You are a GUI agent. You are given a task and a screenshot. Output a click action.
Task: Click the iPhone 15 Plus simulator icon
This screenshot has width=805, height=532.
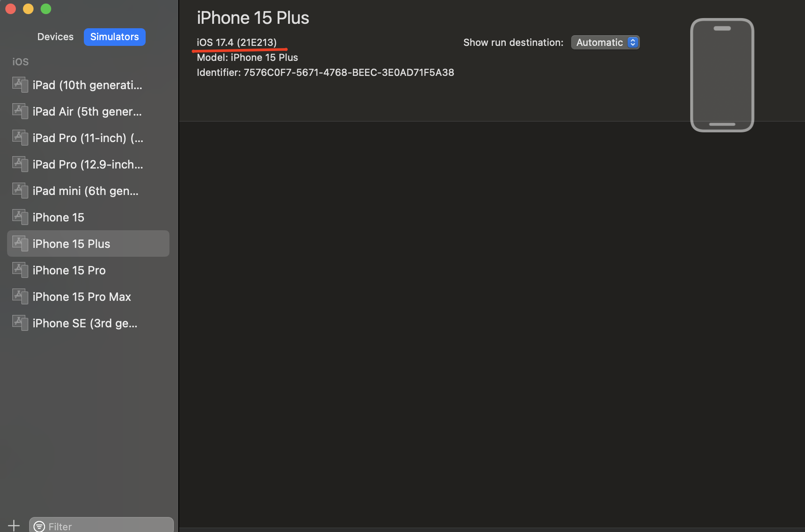pyautogui.click(x=20, y=243)
